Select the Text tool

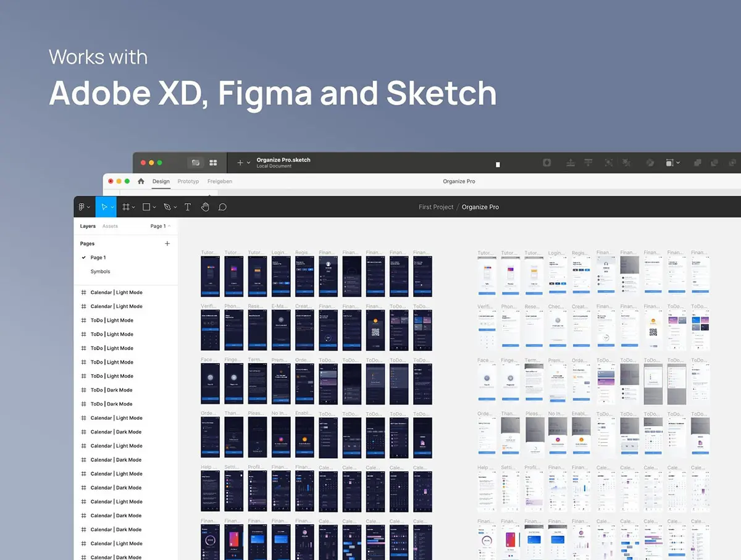(x=188, y=207)
